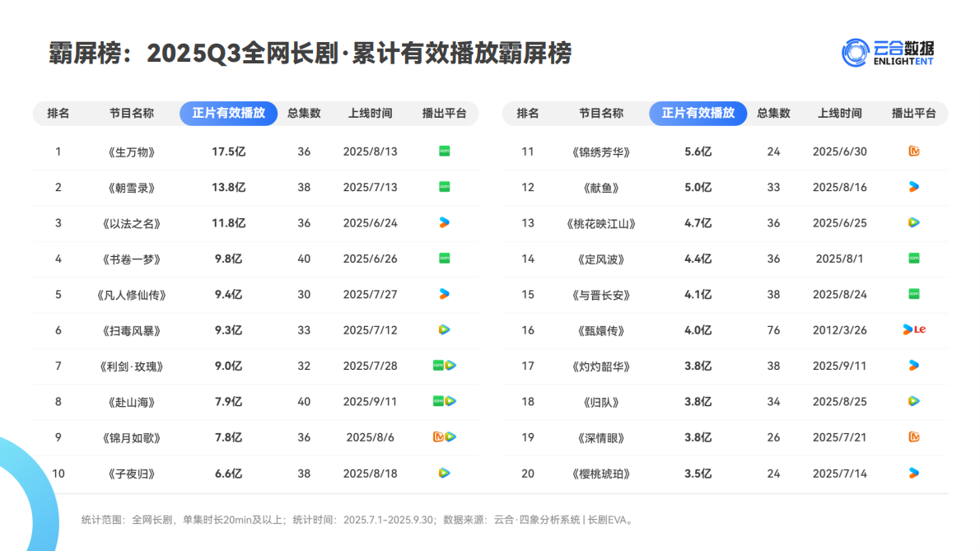Click the iQiyi icon next to 《定风波》

coord(913,259)
